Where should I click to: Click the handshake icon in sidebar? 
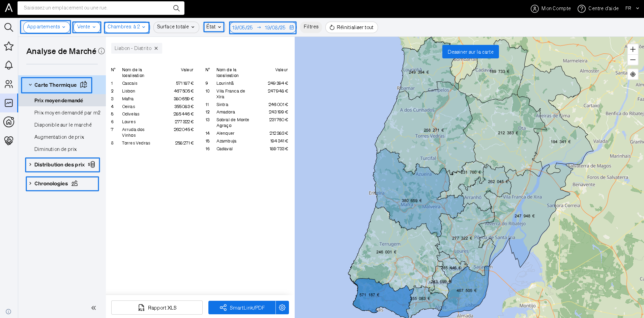coord(9,141)
